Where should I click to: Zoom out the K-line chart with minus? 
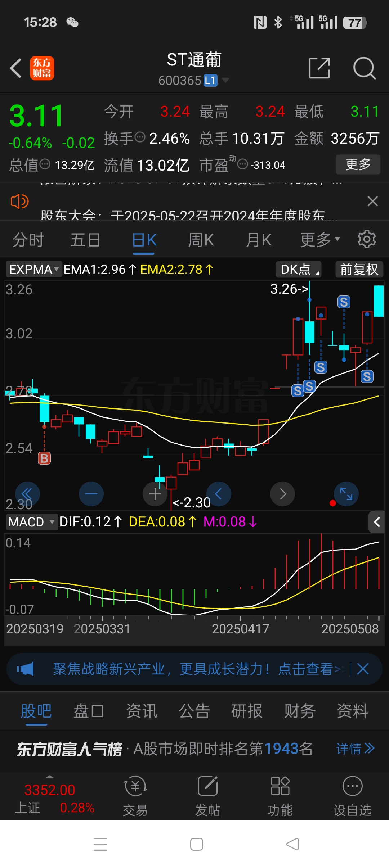click(91, 494)
